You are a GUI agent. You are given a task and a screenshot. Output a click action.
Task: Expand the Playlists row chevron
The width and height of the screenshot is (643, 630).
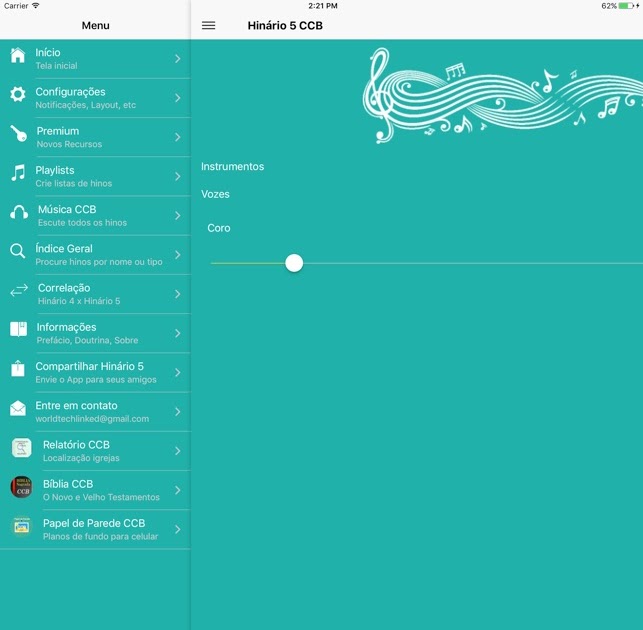[178, 176]
